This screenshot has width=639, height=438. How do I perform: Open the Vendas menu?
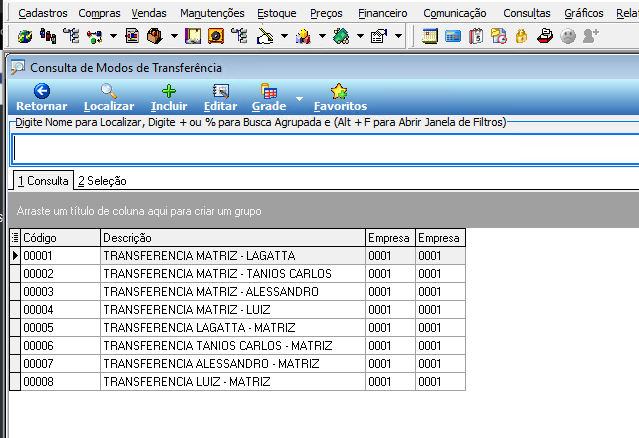(x=149, y=13)
